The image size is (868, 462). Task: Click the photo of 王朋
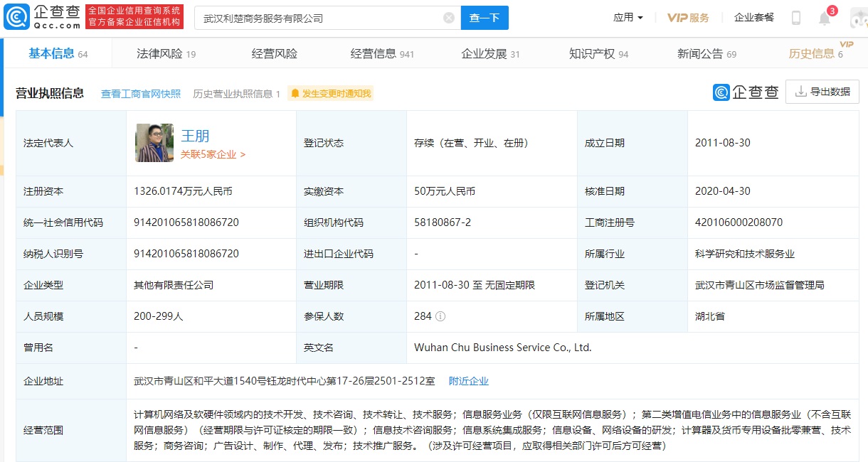(x=154, y=143)
